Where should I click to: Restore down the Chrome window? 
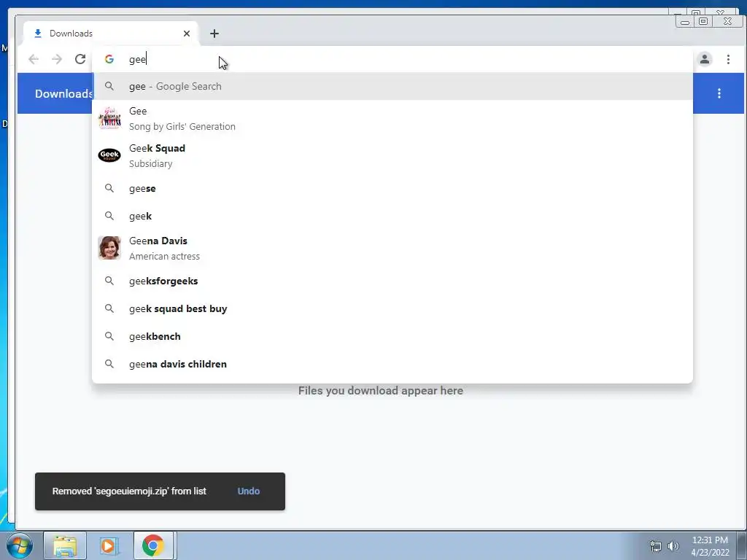703,21
